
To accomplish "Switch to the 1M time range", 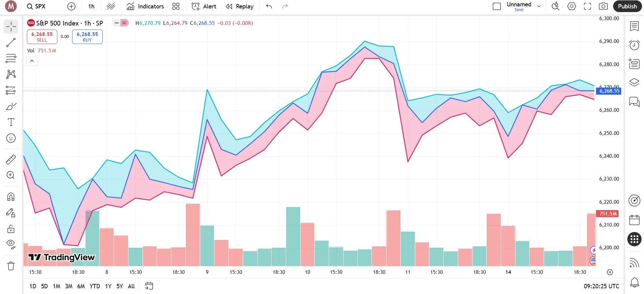I will 56,286.
